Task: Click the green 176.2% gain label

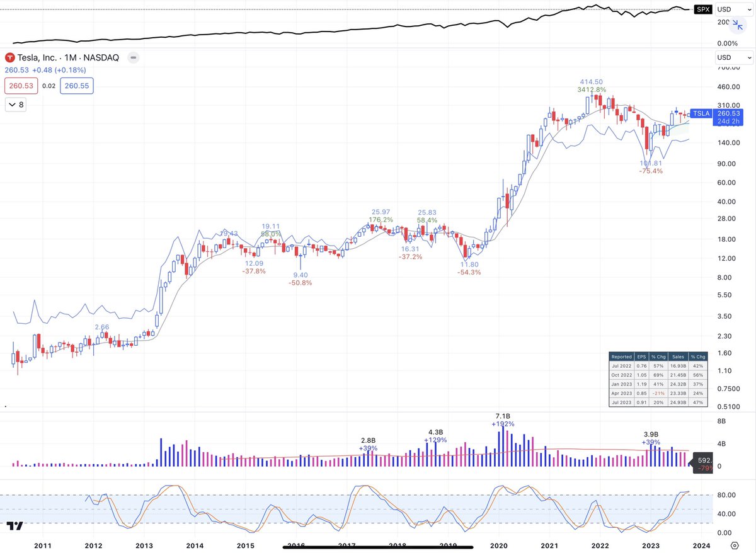Action: click(x=381, y=220)
